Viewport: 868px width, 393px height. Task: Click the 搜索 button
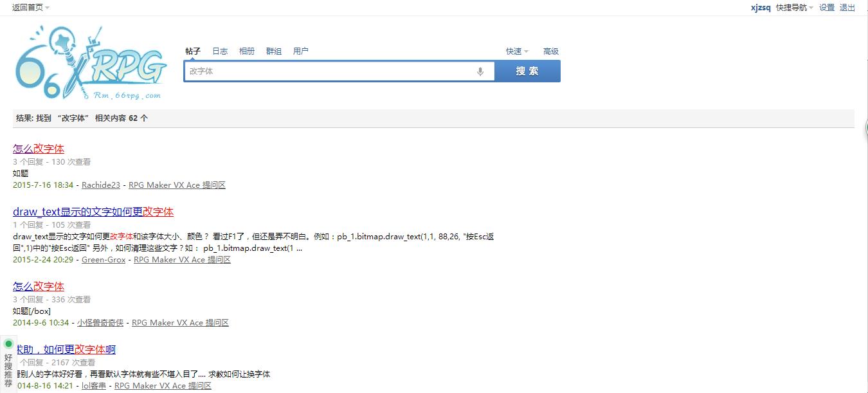coord(527,71)
